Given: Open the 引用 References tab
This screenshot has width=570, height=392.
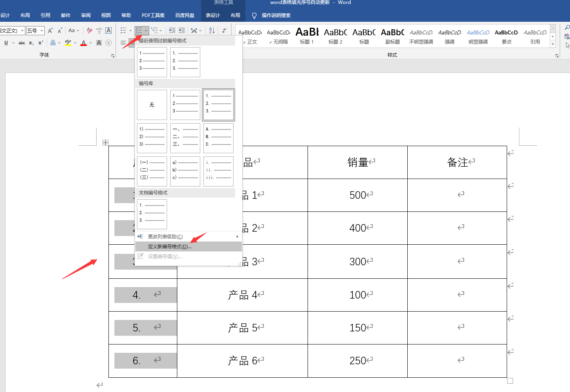Looking at the screenshot, I should 46,15.
